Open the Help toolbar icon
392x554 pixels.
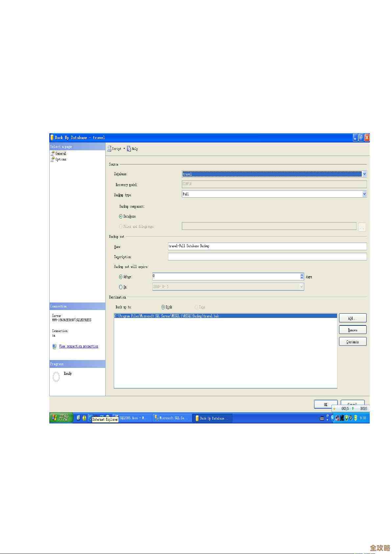(x=129, y=149)
